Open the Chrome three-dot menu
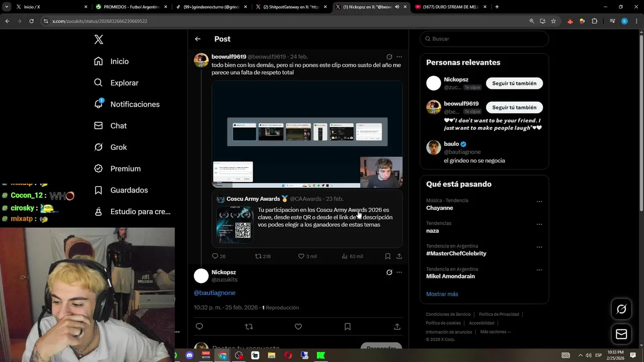Screen dimensions: 644x362 click(635, 21)
